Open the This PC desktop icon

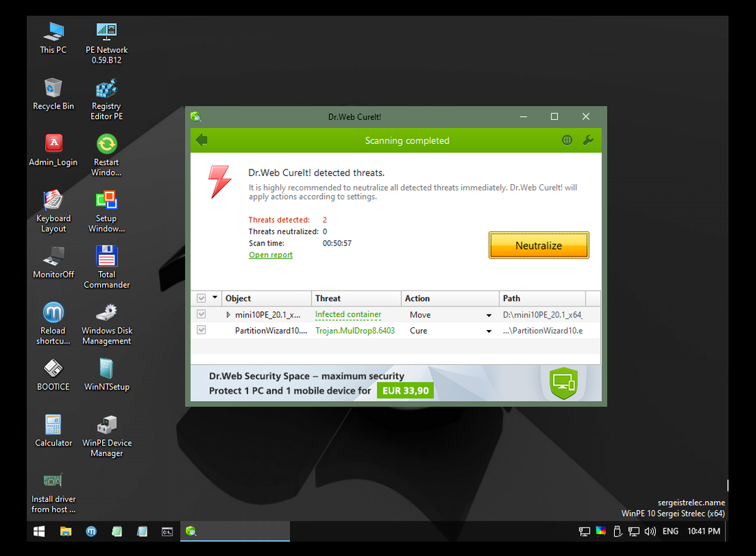pyautogui.click(x=53, y=38)
